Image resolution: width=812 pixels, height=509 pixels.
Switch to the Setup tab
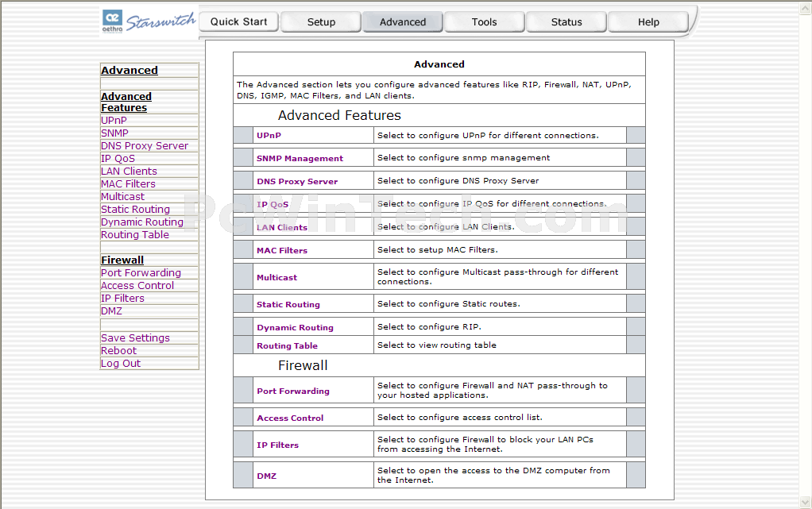click(x=321, y=21)
